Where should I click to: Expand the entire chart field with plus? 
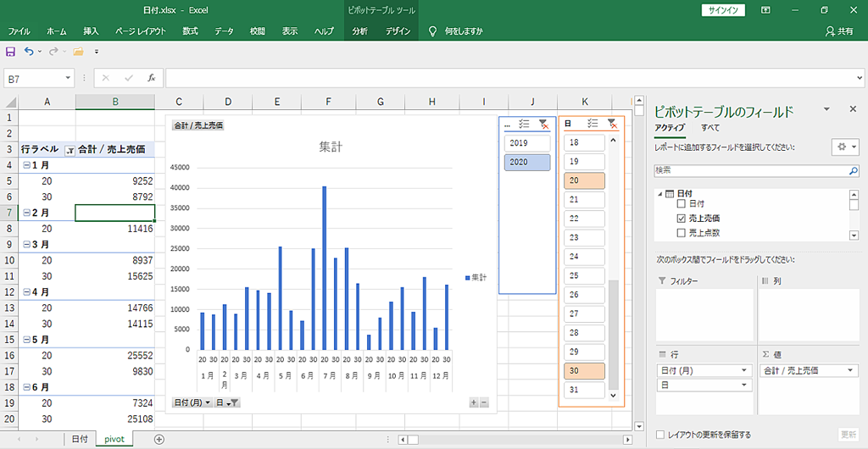click(x=473, y=402)
